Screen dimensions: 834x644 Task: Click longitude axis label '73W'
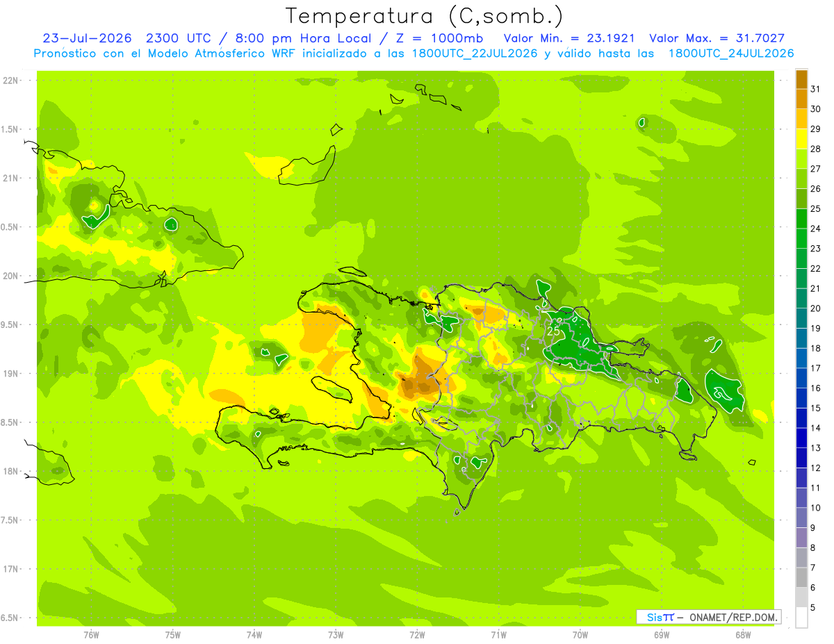coord(336,635)
